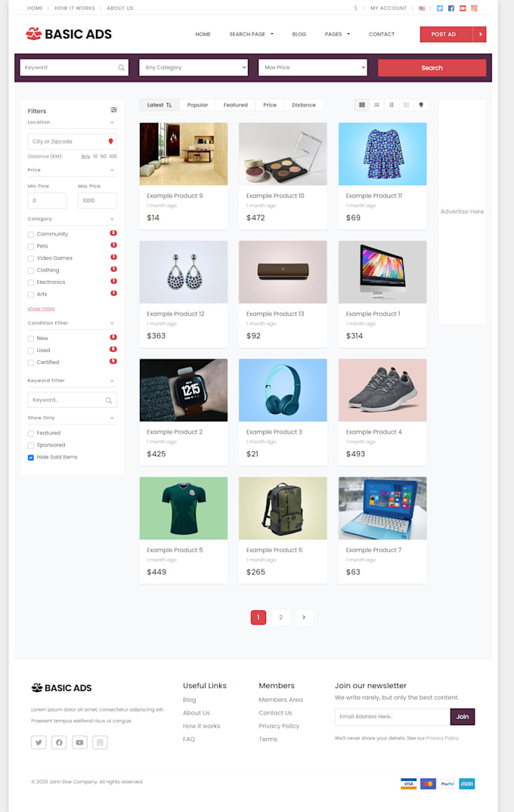This screenshot has height=812, width=514.
Task: Collapse the Location filter section
Action: pos(112,122)
